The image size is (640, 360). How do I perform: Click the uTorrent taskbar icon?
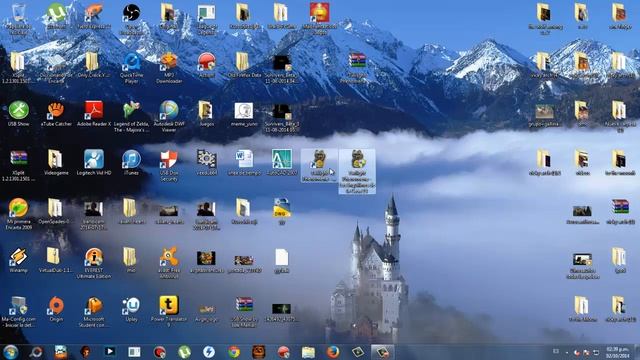[184, 352]
